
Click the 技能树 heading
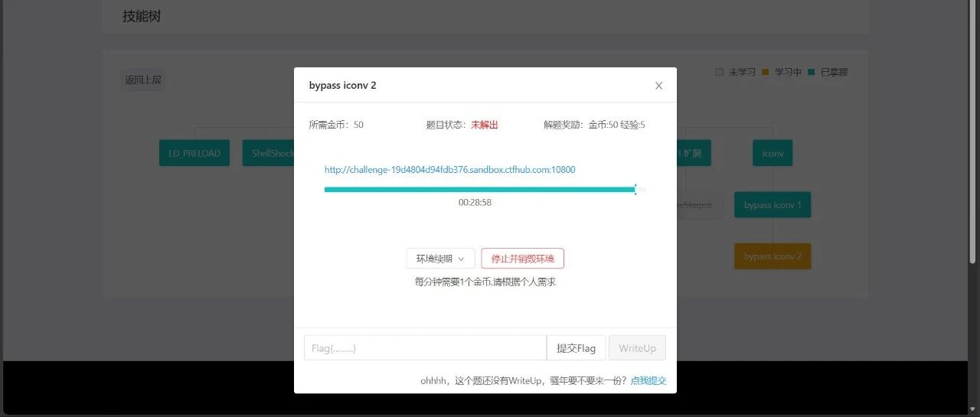click(x=142, y=16)
